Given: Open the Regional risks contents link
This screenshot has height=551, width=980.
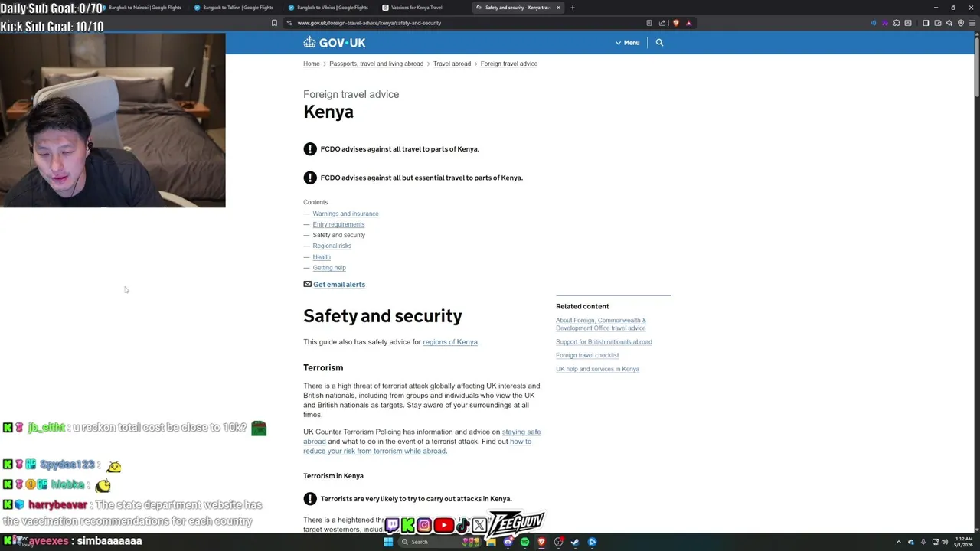Looking at the screenshot, I should tap(332, 246).
